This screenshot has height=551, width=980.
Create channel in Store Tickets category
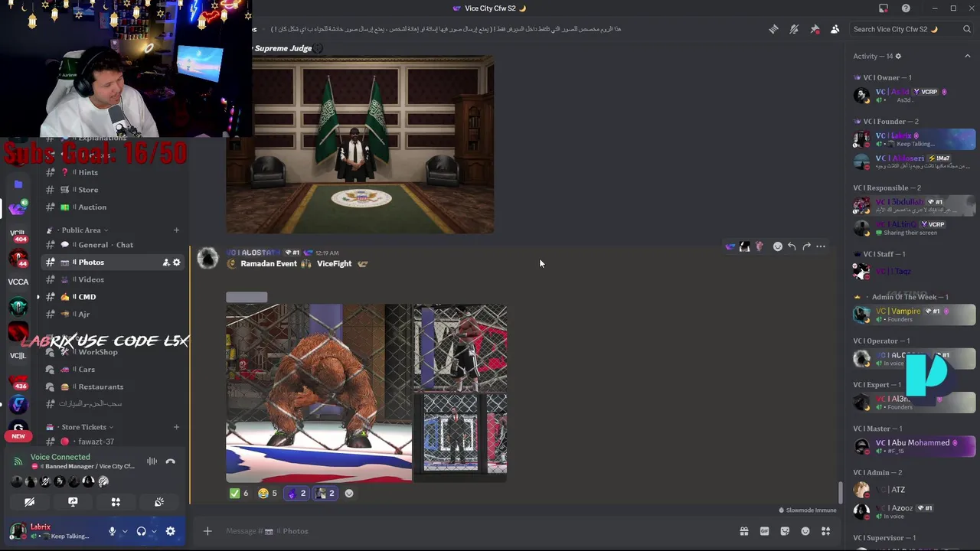point(176,427)
